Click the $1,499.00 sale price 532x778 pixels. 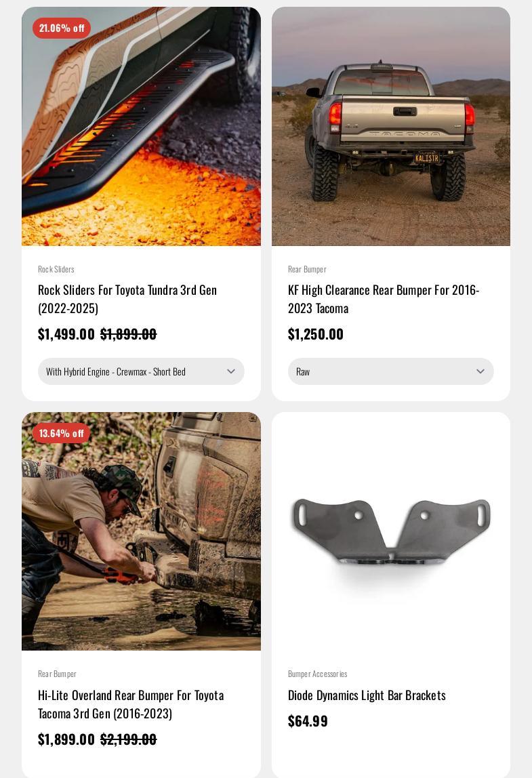(x=66, y=334)
